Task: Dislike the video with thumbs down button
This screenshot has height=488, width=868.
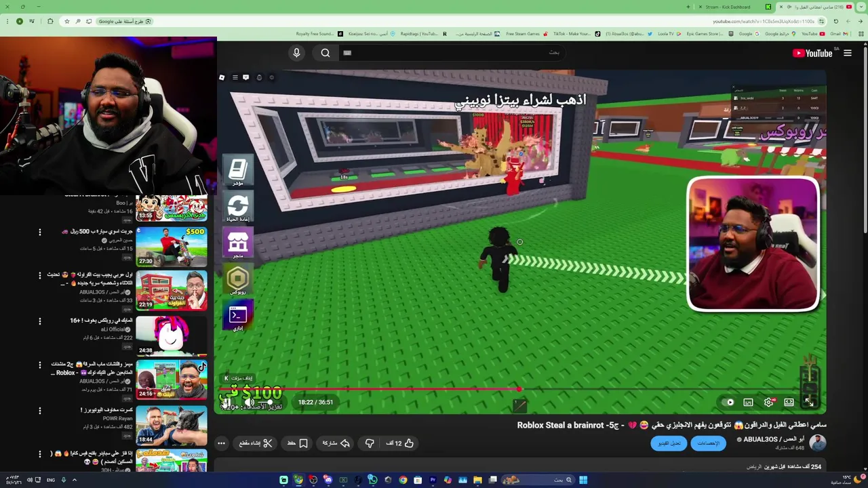Action: 370,443
